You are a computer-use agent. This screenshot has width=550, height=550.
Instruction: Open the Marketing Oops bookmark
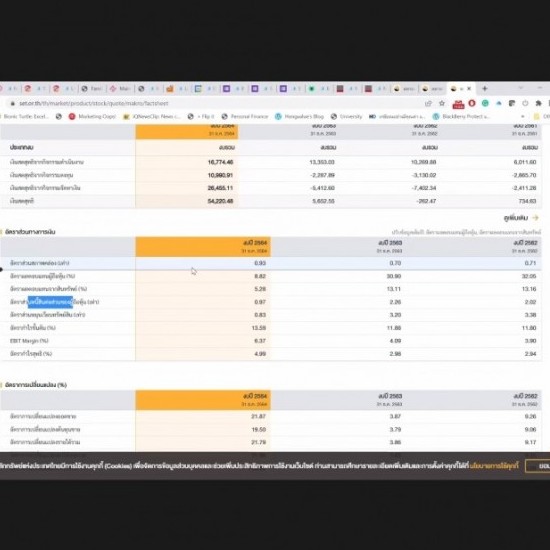tap(92, 116)
